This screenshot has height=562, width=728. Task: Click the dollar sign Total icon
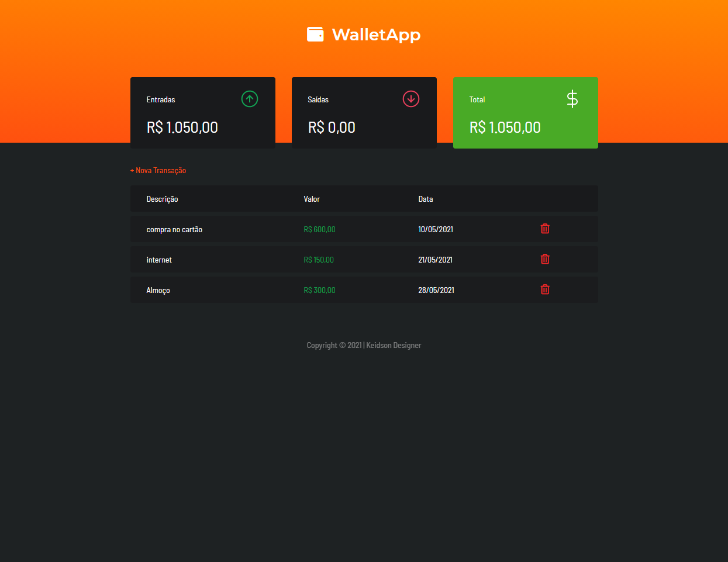coord(572,99)
